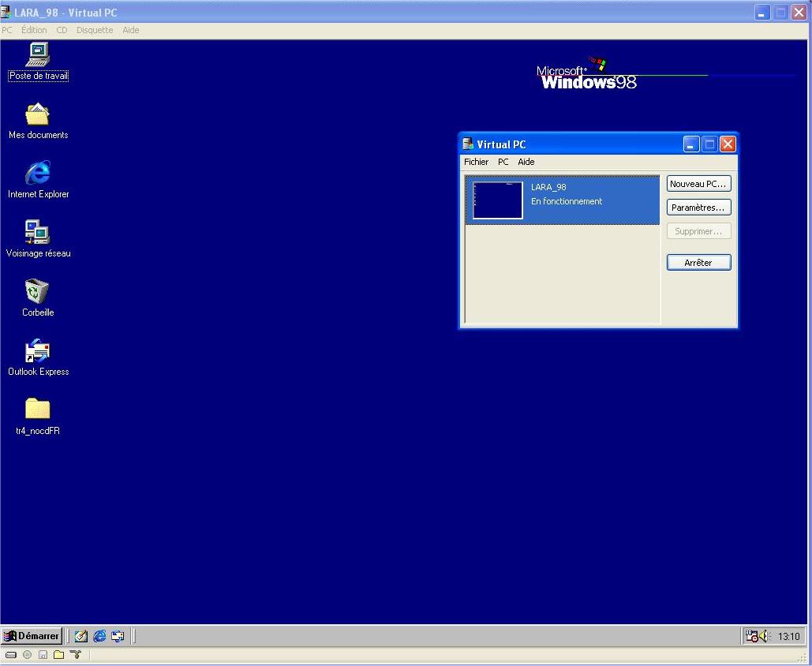The height and width of the screenshot is (666, 812).
Task: Open the Fichier menu in Virtual PC console
Action: click(476, 162)
